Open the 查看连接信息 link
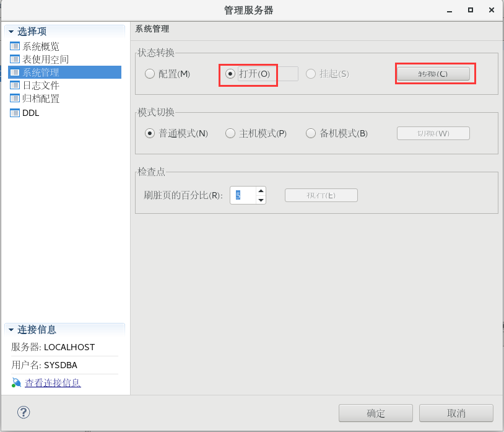The image size is (504, 432). pyautogui.click(x=53, y=382)
